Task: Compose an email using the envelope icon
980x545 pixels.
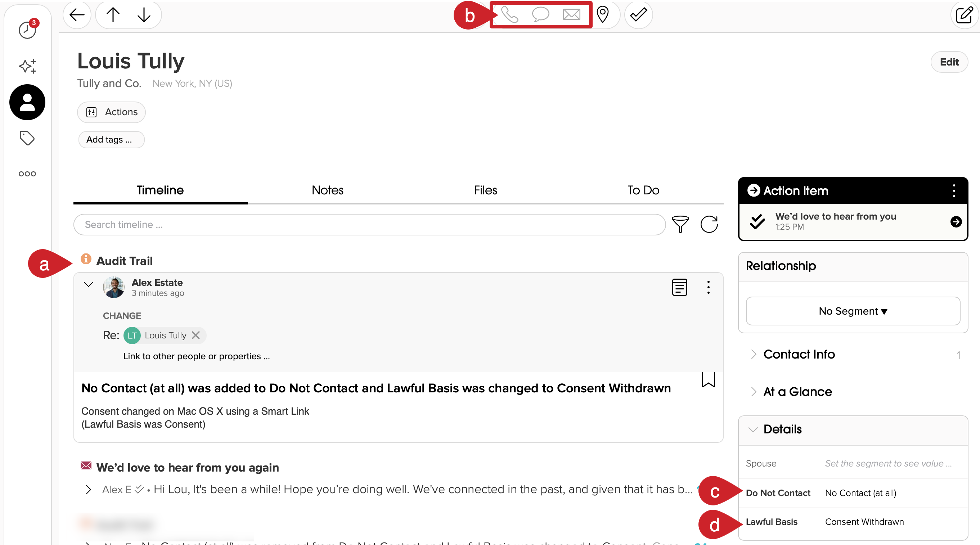Action: click(x=571, y=15)
